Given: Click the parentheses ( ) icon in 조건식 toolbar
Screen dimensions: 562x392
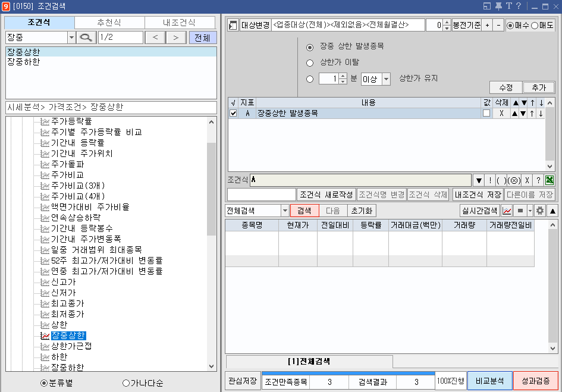Looking at the screenshot, I should point(501,180).
